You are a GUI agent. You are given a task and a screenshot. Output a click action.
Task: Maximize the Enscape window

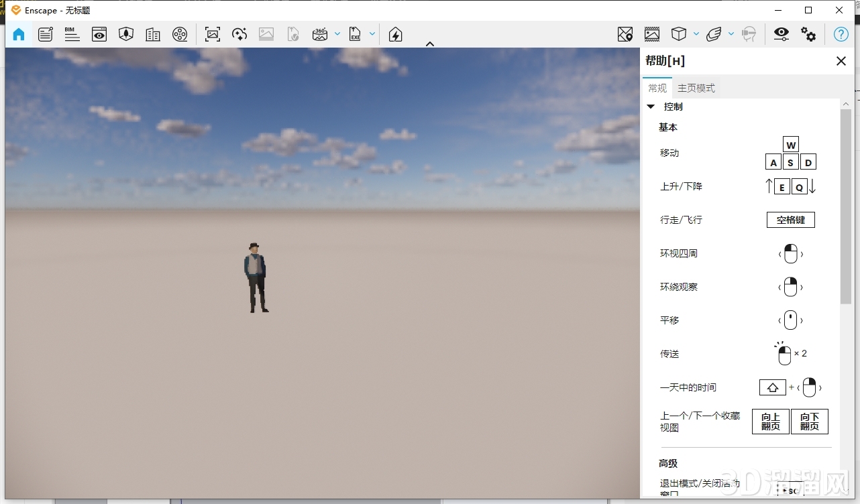pos(808,10)
